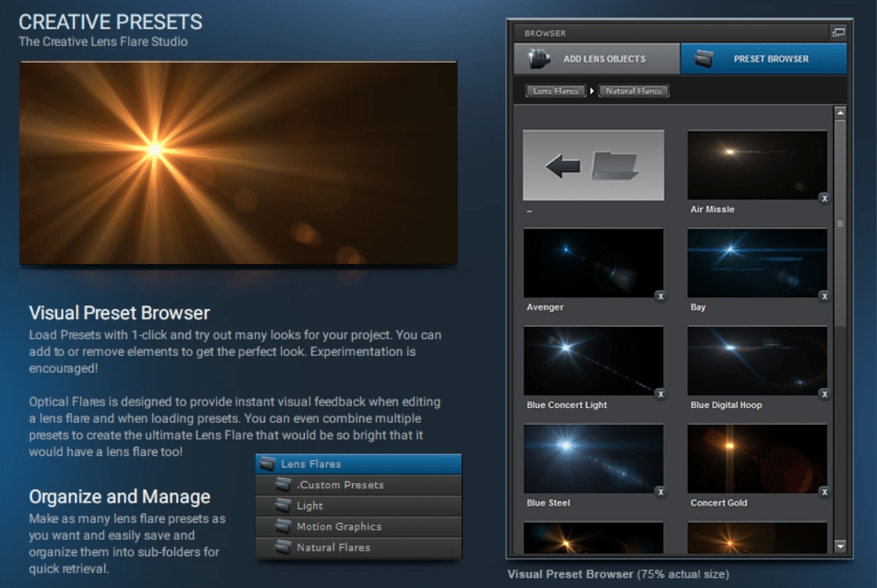Screen dimensions: 877x588
Task: Click the Natural Flares breadcrumb button
Action: (x=633, y=90)
